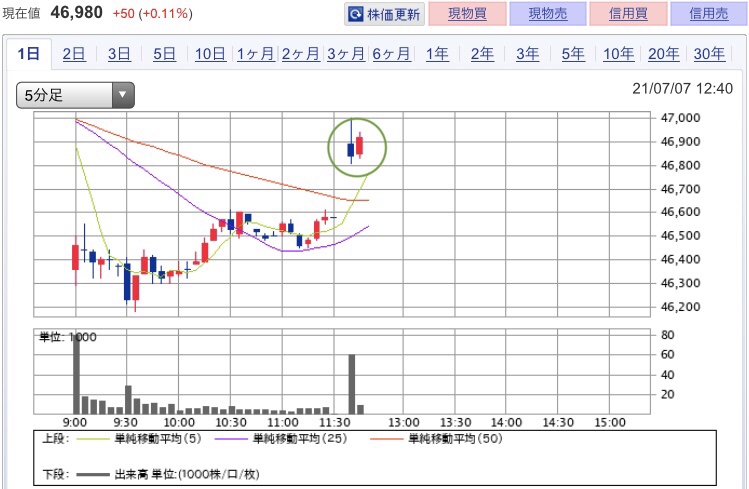The width and height of the screenshot is (749, 489).
Task: Click the 21/07/07 12:40 timestamp
Action: click(683, 89)
